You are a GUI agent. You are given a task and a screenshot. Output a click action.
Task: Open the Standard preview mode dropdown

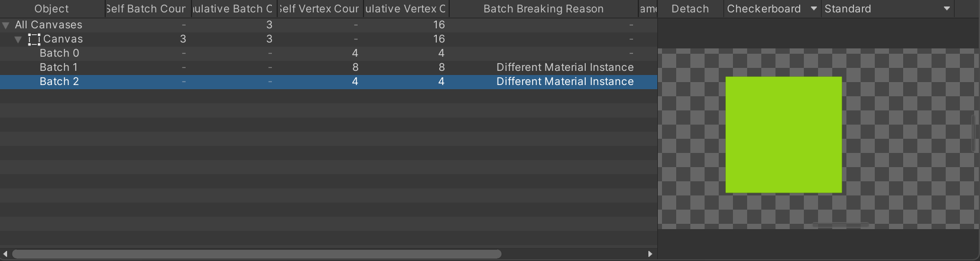point(887,9)
